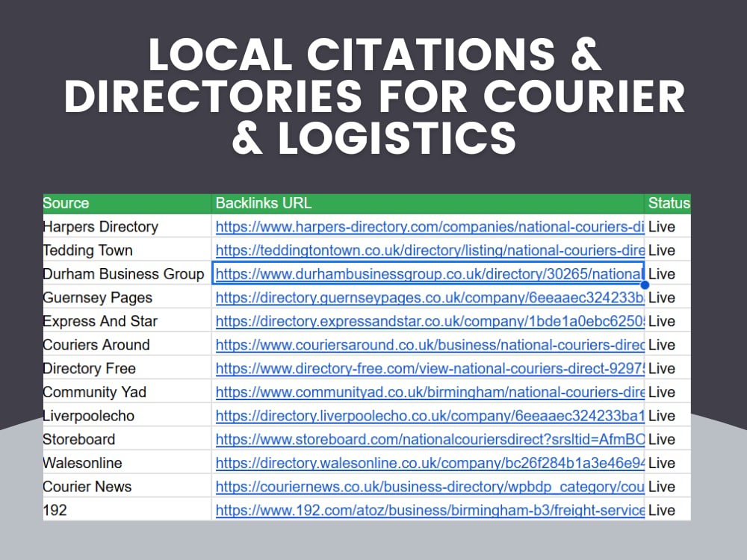Select the Community Yad source cell
Image resolution: width=747 pixels, height=560 pixels.
tap(127, 393)
